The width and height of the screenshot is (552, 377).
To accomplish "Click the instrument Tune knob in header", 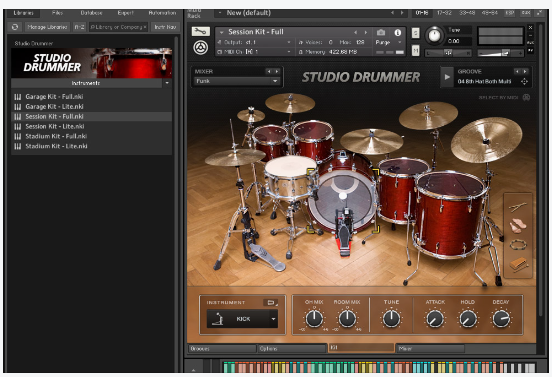I will 435,36.
